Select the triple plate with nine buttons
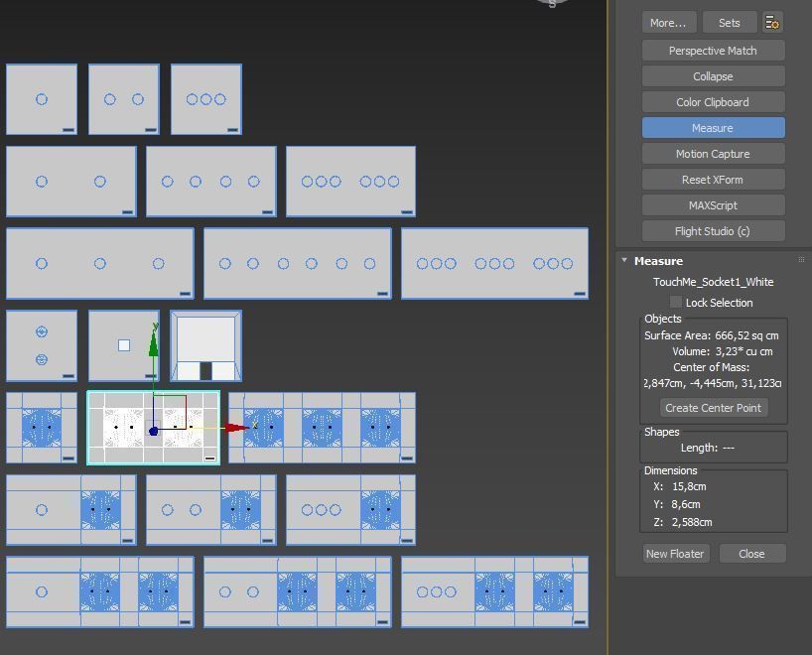The image size is (812, 655). tap(494, 264)
